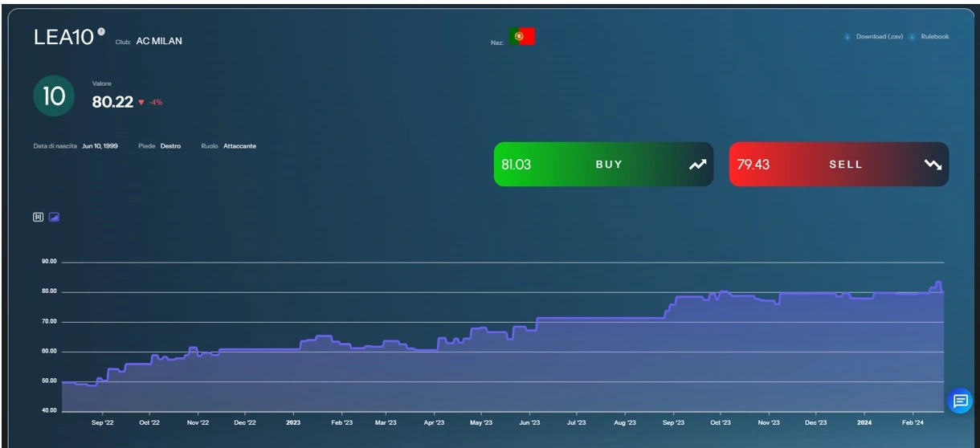Switch to the area chart view icon
The height and width of the screenshot is (448, 980).
tap(54, 217)
